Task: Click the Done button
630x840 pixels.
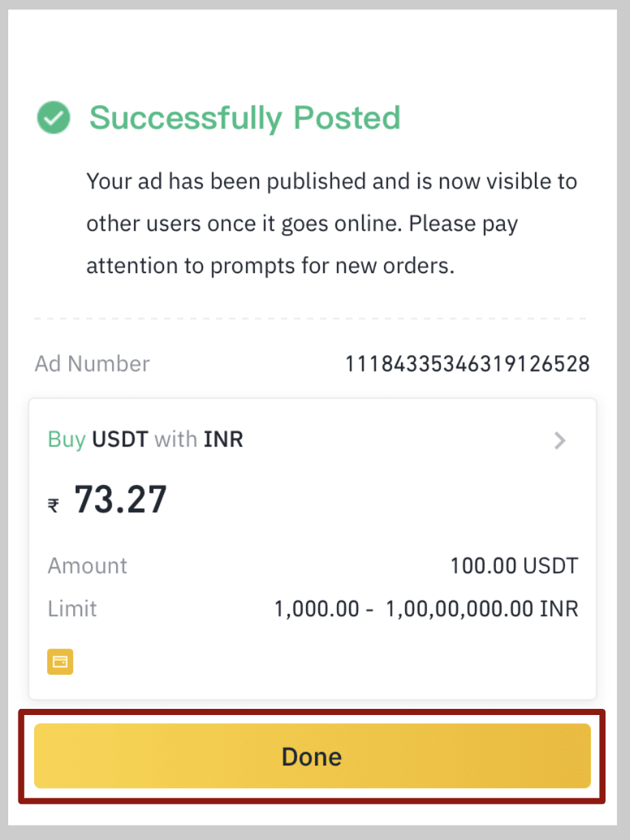Action: 312,756
